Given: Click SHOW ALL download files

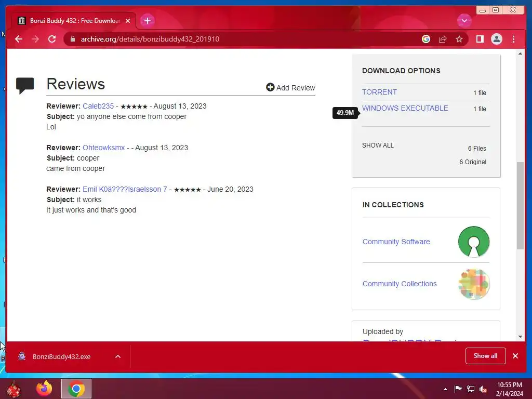Looking at the screenshot, I should (378, 145).
